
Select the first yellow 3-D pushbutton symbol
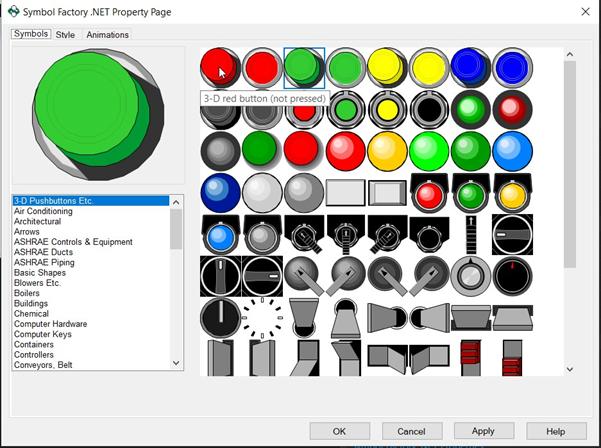click(x=386, y=68)
